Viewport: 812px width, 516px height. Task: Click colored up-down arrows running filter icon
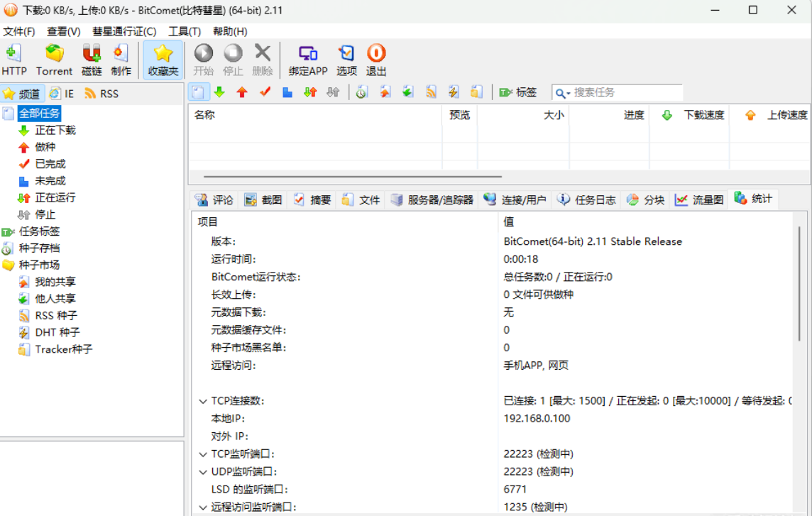coord(310,92)
